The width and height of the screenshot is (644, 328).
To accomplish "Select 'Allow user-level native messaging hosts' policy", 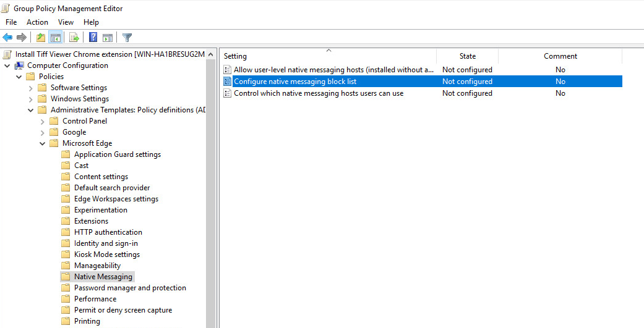I will (333, 70).
